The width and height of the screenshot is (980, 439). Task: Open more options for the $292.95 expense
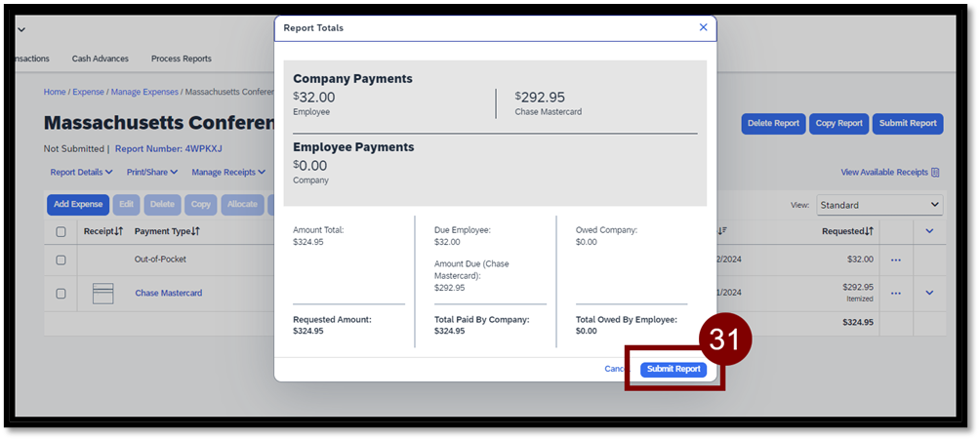click(895, 293)
